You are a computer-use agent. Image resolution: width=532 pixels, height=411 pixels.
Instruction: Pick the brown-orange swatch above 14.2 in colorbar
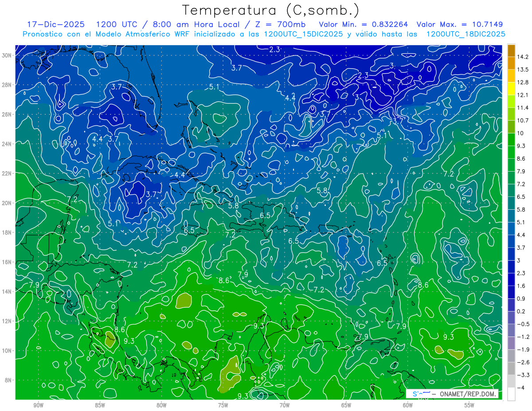click(511, 51)
